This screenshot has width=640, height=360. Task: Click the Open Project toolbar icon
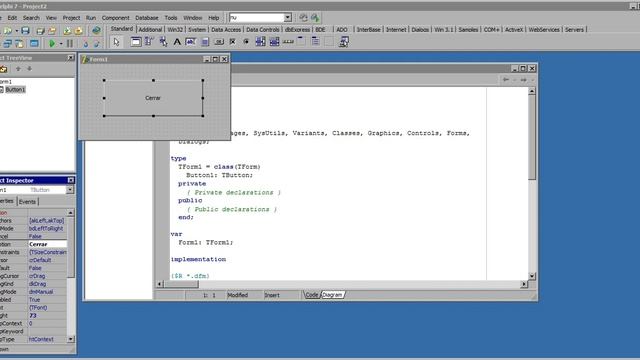[52, 31]
